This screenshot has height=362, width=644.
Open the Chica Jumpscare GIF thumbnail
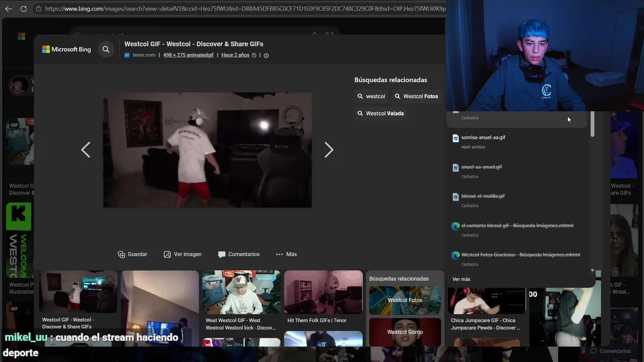pyautogui.click(x=487, y=300)
